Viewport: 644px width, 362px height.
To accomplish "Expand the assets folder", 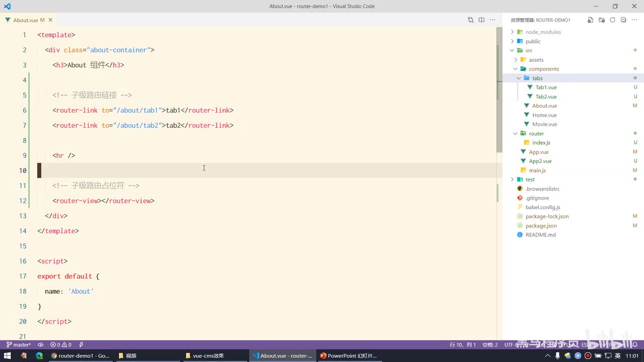I will 516,60.
